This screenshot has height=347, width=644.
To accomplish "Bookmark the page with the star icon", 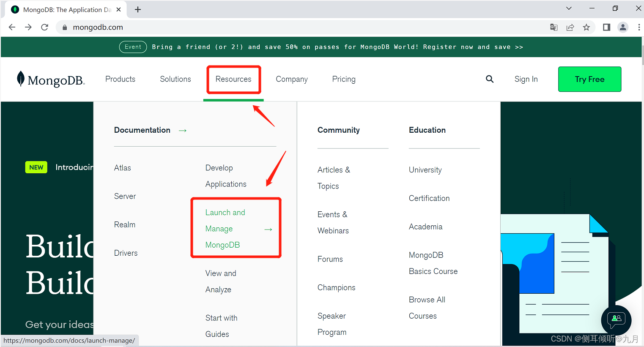I will tap(586, 27).
